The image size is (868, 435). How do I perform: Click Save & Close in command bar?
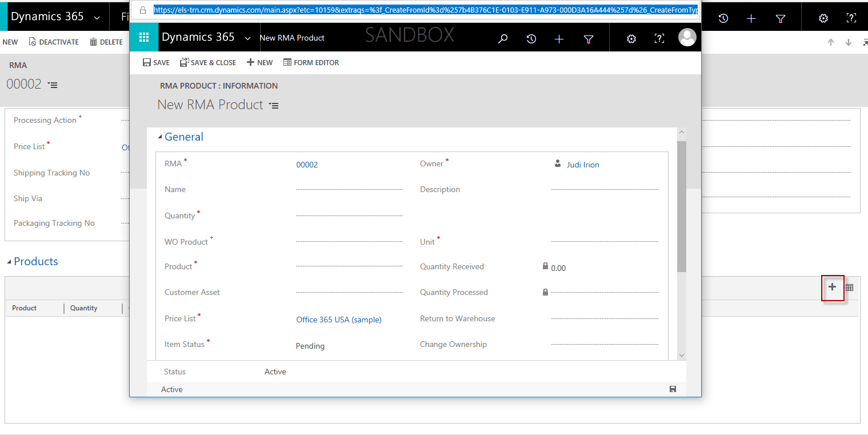pyautogui.click(x=208, y=62)
